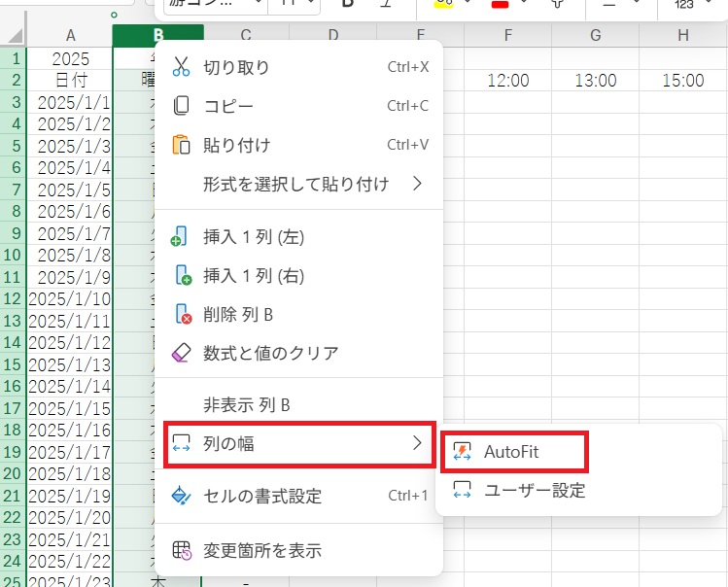This screenshot has width=728, height=587.
Task: Click the 日付 header cell
Action: coord(70,81)
